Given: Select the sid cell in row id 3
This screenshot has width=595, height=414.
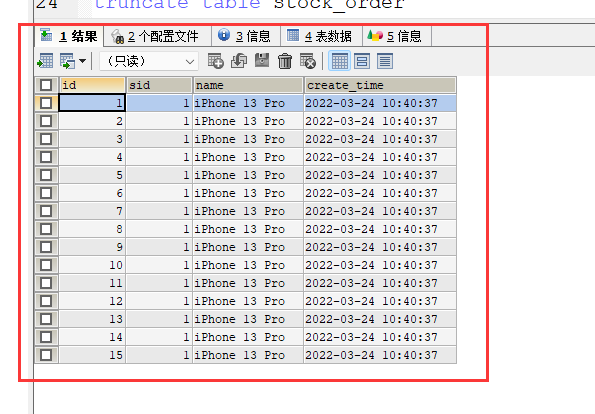Looking at the screenshot, I should coord(159,139).
